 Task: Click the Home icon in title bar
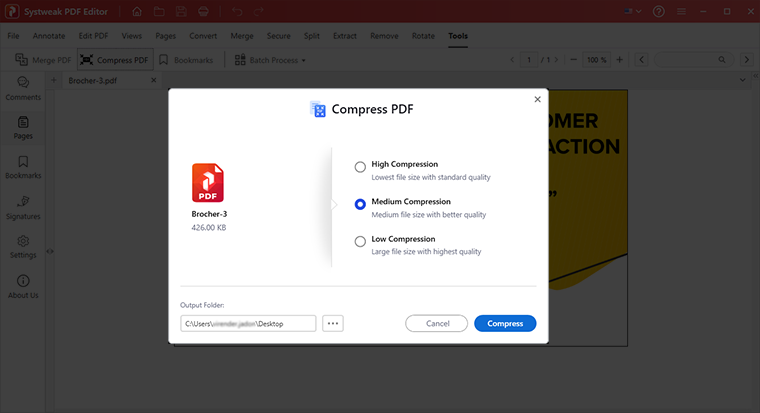click(136, 12)
